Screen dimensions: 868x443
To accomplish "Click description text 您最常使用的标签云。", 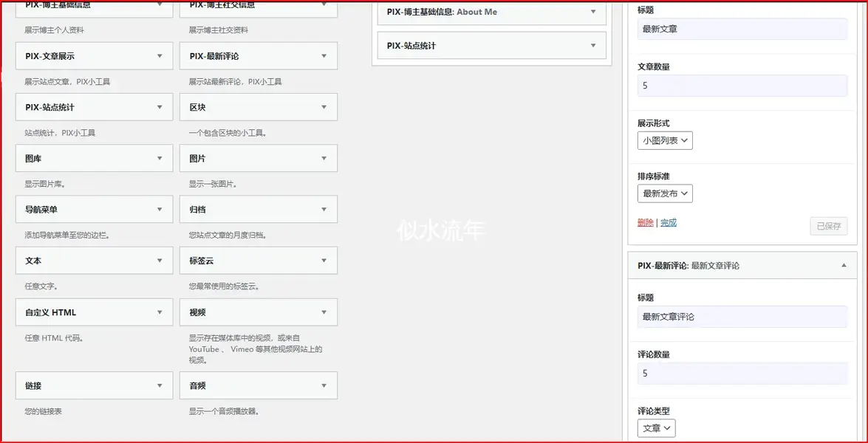I will [224, 286].
